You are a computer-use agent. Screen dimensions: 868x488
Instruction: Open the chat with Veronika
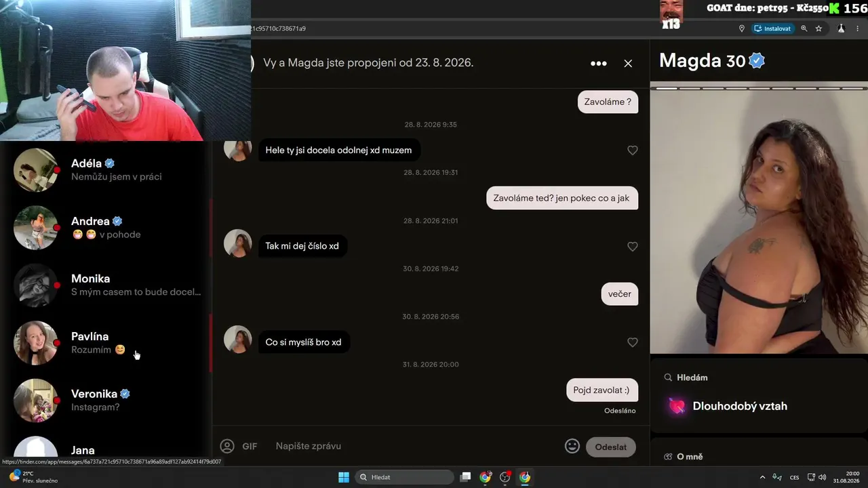coord(105,400)
